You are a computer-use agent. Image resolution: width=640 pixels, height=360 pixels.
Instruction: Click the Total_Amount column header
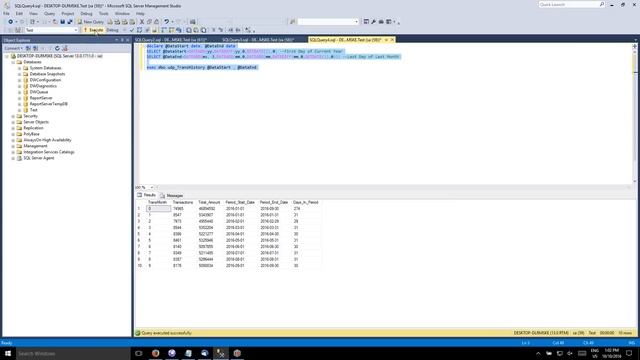pyautogui.click(x=209, y=202)
